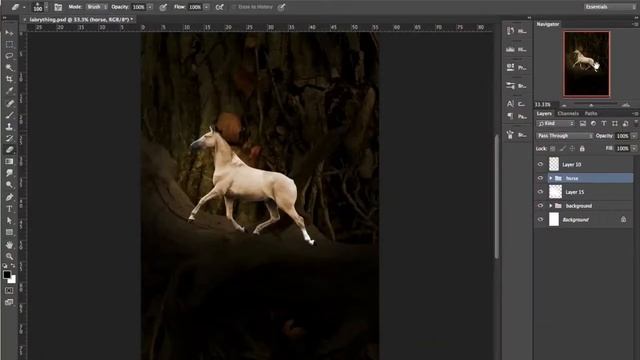Click the foreground color swatch
640x360 pixels.
coord(7,275)
